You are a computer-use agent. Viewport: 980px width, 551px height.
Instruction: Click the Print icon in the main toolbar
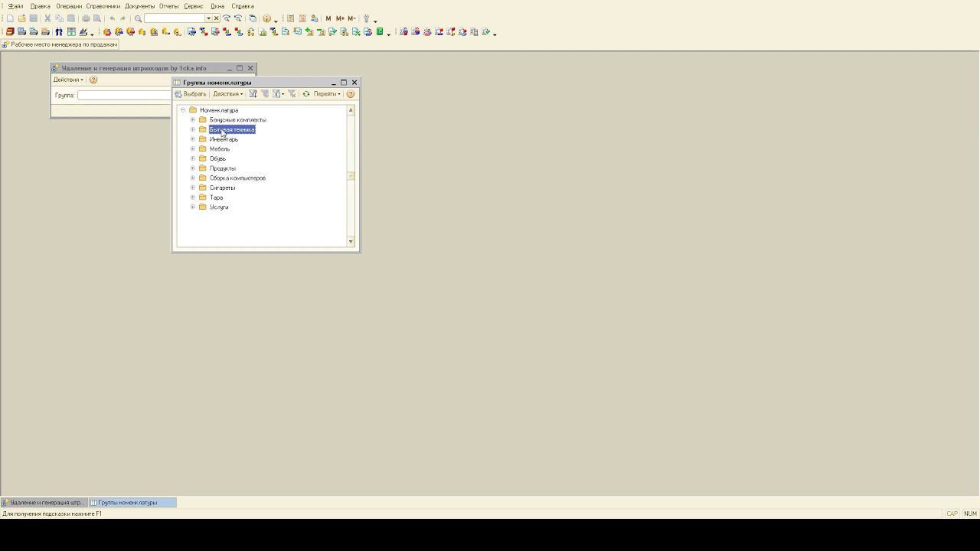(x=86, y=18)
